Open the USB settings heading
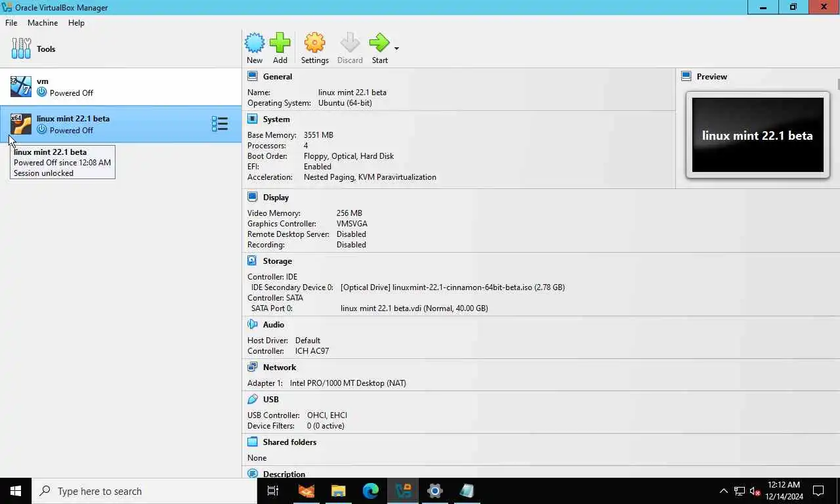This screenshot has height=504, width=840. [x=271, y=399]
